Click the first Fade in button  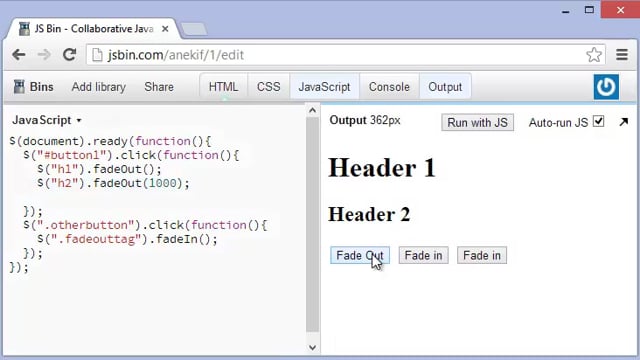point(423,256)
